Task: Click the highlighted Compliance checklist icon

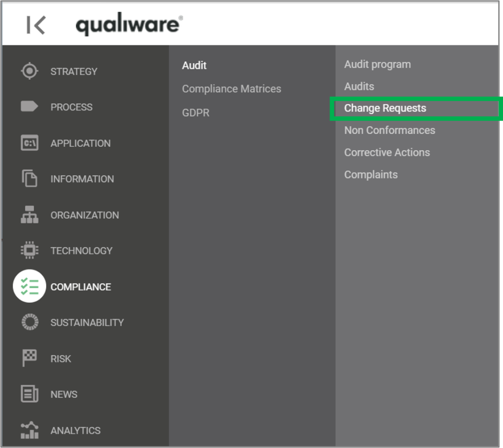Action: click(29, 286)
